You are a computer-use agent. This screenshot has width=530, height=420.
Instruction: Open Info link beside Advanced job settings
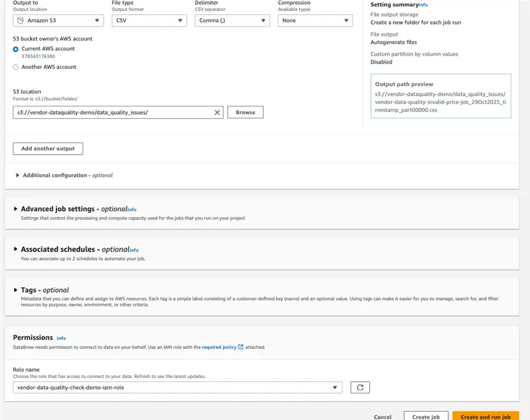pyautogui.click(x=132, y=209)
